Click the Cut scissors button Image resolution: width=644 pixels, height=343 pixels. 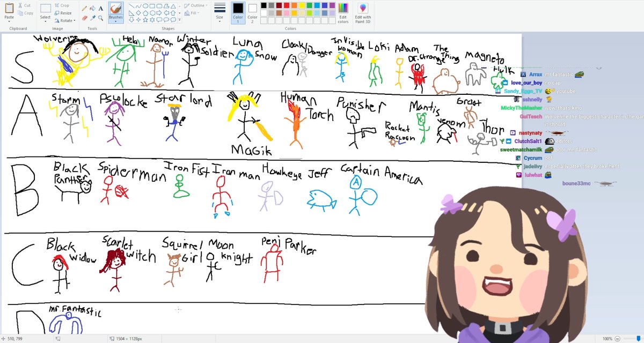pyautogui.click(x=24, y=5)
